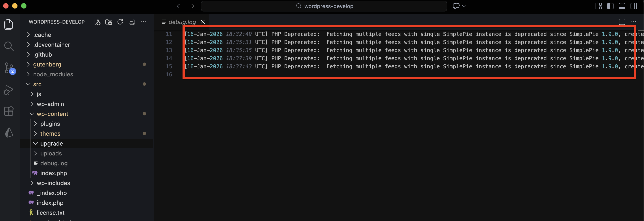Screen dimensions: 644x221
Task: Open Run and Debug view
Action: point(9,90)
